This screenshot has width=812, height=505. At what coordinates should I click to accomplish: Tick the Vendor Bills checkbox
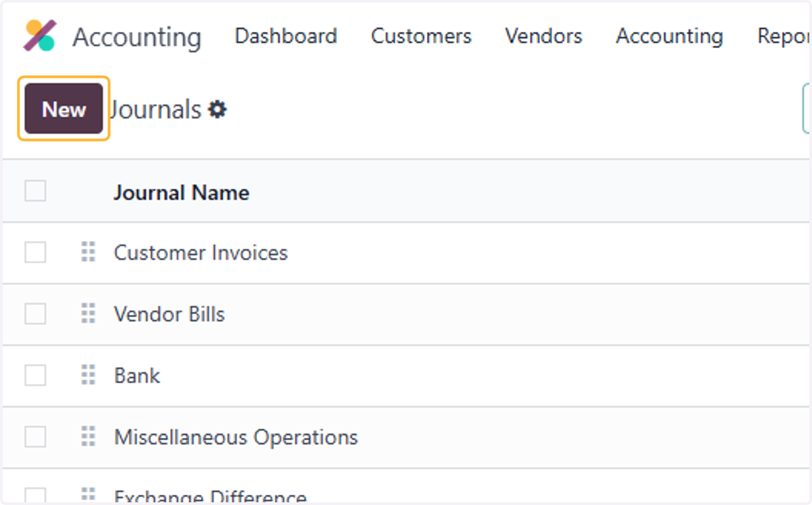pos(35,314)
